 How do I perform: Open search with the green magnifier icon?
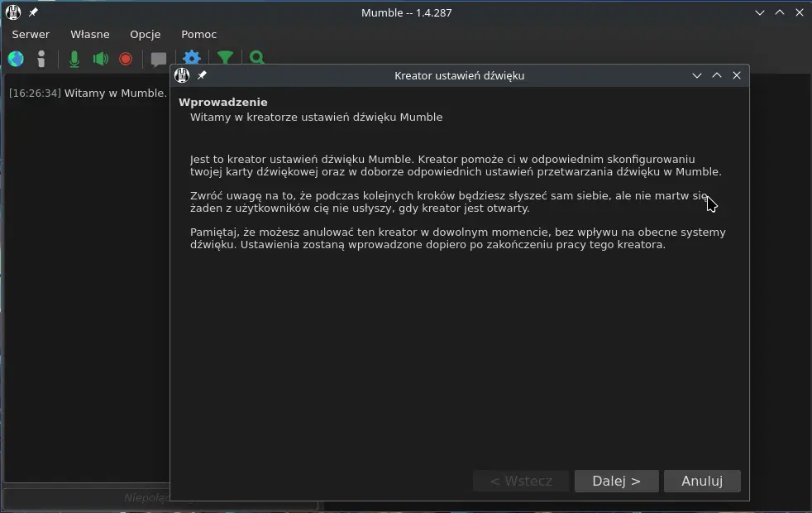point(257,57)
